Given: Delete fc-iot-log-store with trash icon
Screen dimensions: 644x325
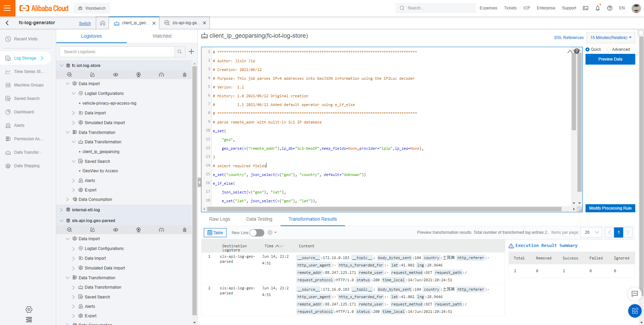Looking at the screenshot, I should [x=185, y=75].
